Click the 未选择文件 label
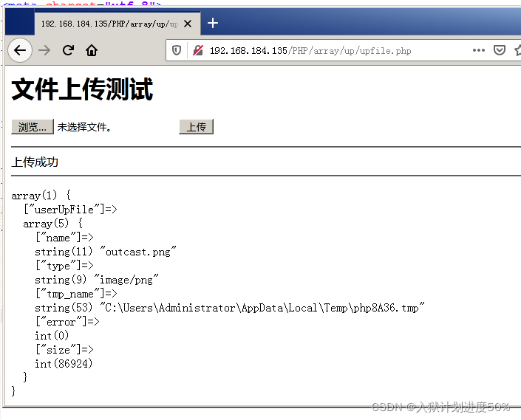The height and width of the screenshot is (420, 521). (84, 127)
